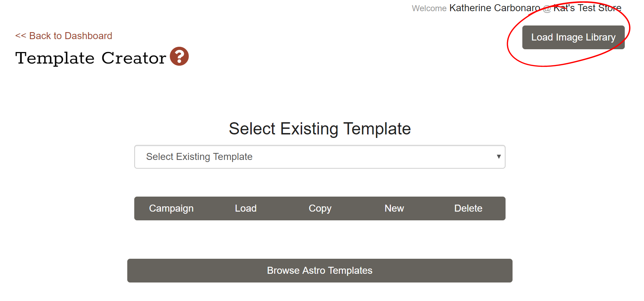The width and height of the screenshot is (644, 301).
Task: Click the Welcome label in the header
Action: pos(429,8)
